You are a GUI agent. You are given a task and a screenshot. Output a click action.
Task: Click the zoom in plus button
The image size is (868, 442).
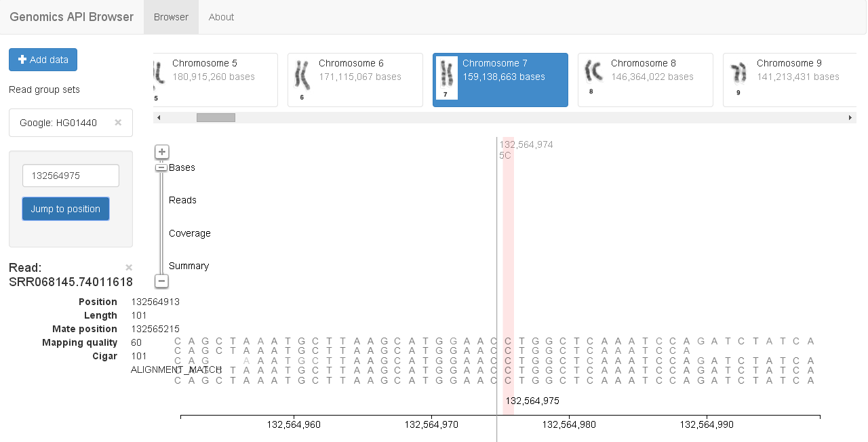click(161, 152)
